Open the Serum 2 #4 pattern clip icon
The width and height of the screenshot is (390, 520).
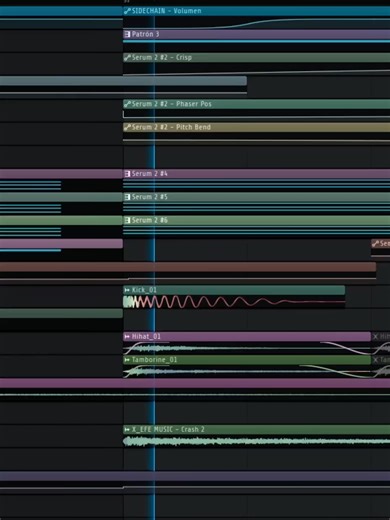(x=127, y=174)
